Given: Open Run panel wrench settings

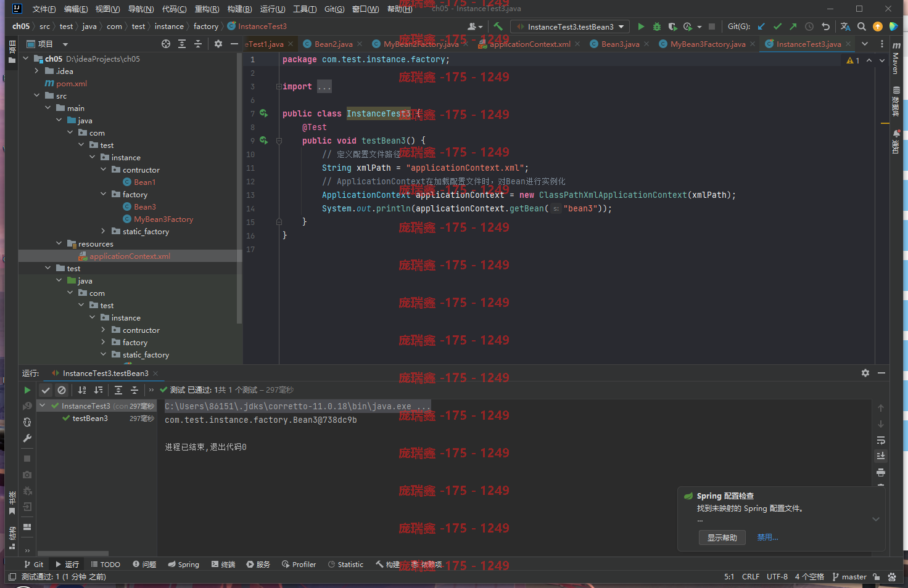Looking at the screenshot, I should coord(27,438).
